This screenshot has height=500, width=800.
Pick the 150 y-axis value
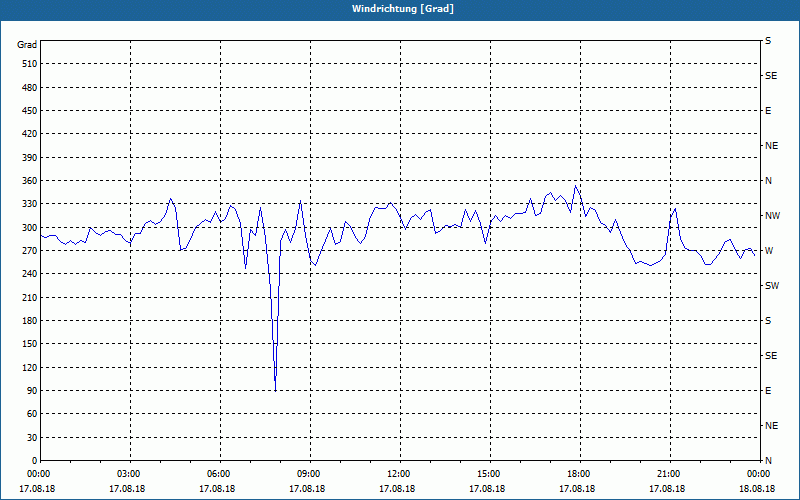[30, 344]
